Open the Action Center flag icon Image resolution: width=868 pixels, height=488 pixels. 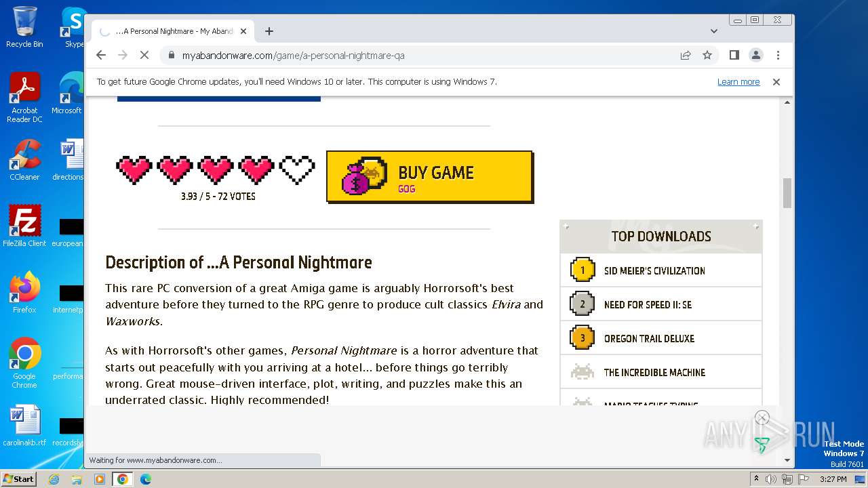[x=804, y=479]
